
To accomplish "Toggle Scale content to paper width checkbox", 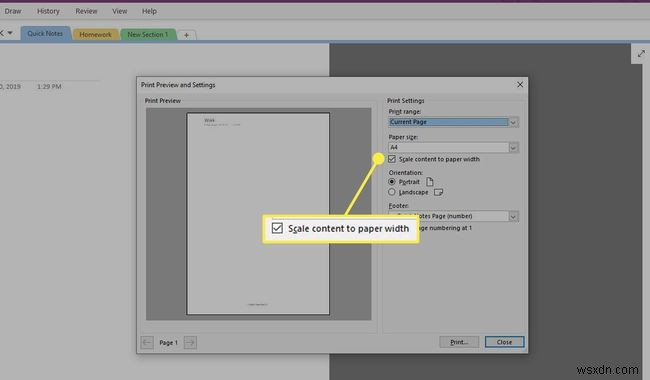I will pos(392,159).
